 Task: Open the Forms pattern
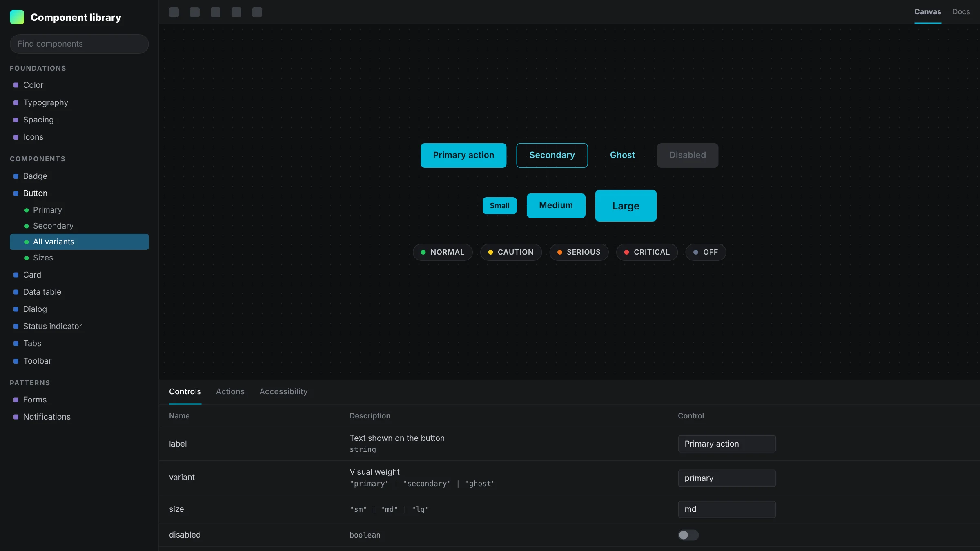[79, 400]
